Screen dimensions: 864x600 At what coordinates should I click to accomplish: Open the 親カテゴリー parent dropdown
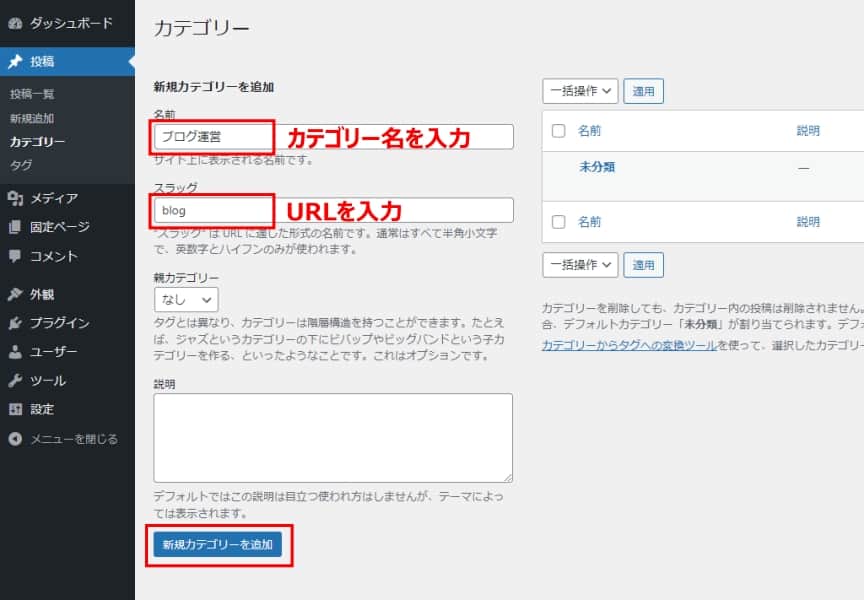[186, 299]
